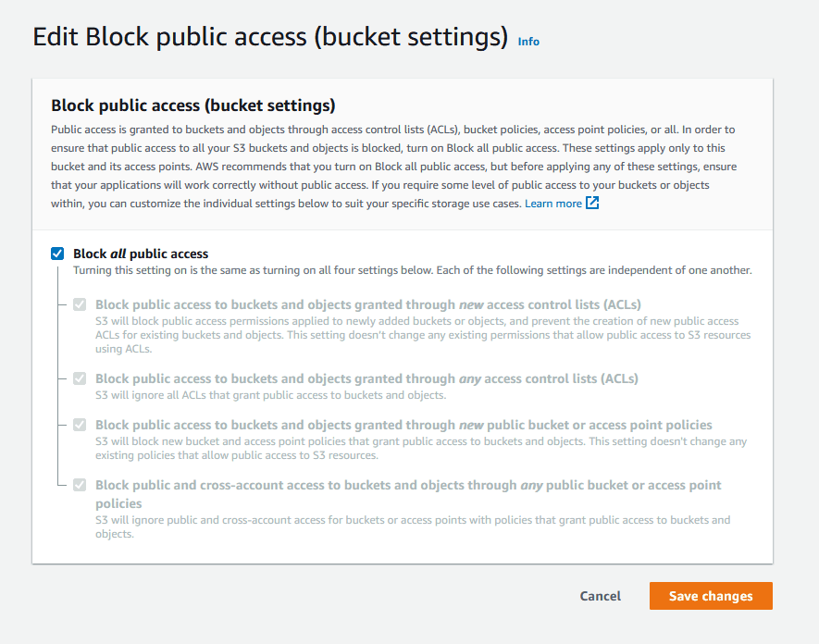819x644 pixels.
Task: Click the 'Edit Block public access' page title
Action: pyautogui.click(x=270, y=37)
